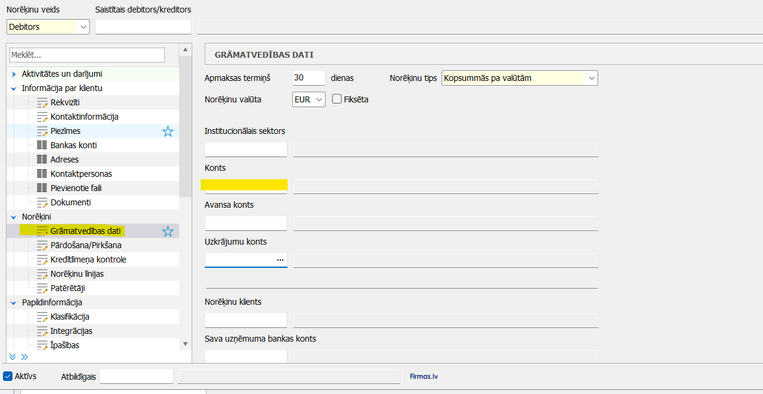Open Kredītlimeņa kontrole in the tree
This screenshot has height=394, width=763.
[88, 260]
